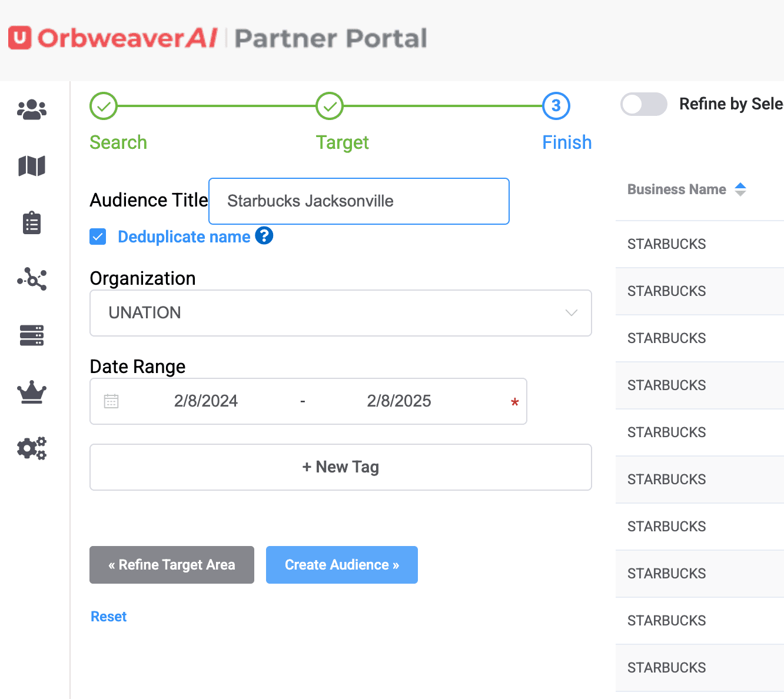This screenshot has height=699, width=784.
Task: Click the + New Tag button
Action: point(341,467)
